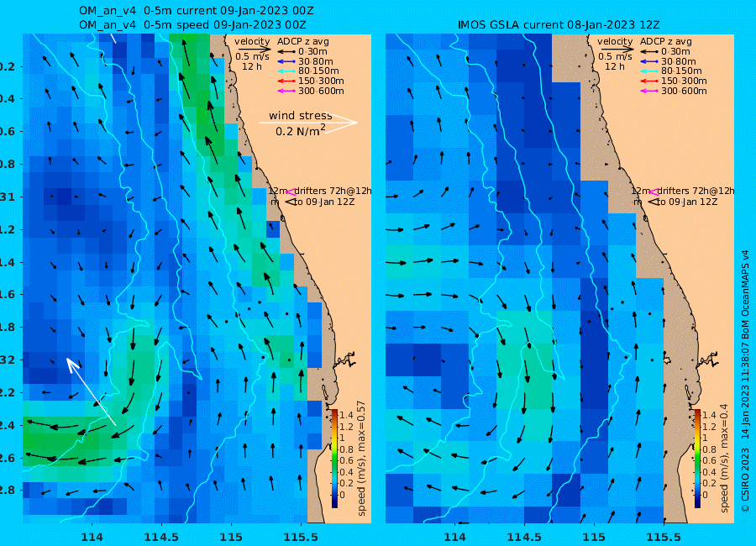Click the '150-300m' label in right panel legend
This screenshot has height=546, width=756.
[684, 81]
